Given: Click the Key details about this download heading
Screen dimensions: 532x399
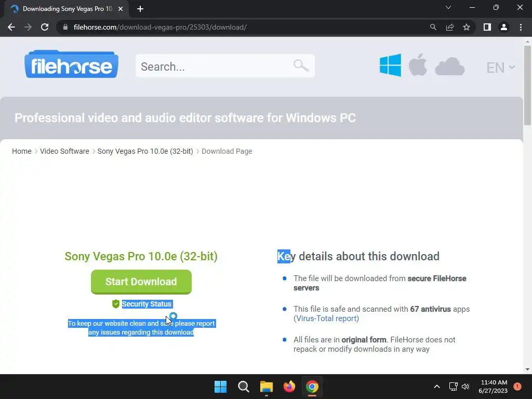Looking at the screenshot, I should pos(358,257).
